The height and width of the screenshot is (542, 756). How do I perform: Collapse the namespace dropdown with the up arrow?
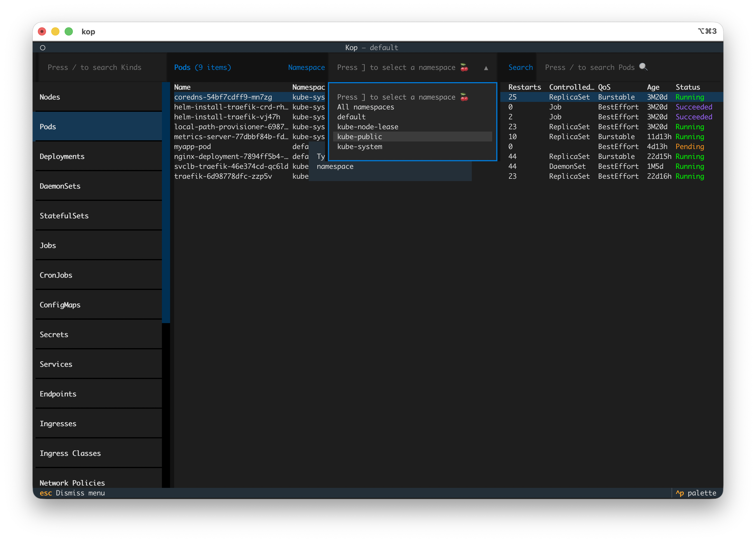click(x=486, y=68)
